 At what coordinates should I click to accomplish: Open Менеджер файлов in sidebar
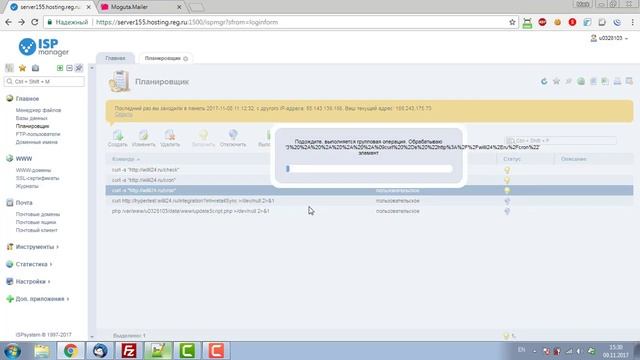coord(38,110)
